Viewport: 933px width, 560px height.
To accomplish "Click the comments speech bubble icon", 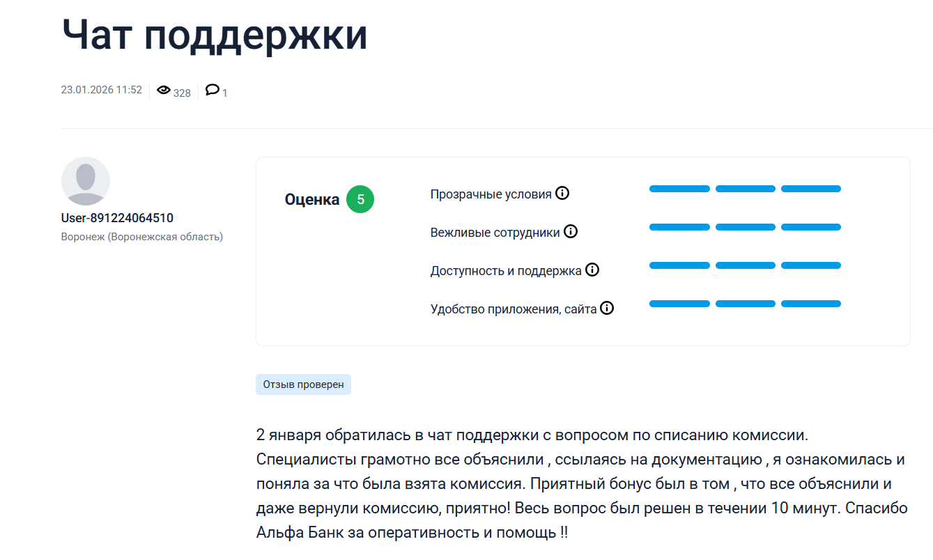I will pos(213,90).
